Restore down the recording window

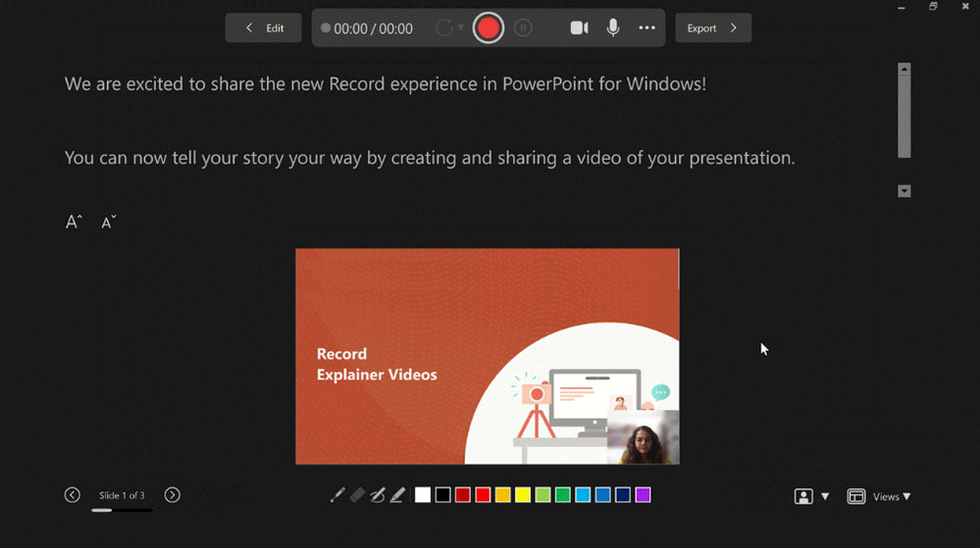[933, 6]
